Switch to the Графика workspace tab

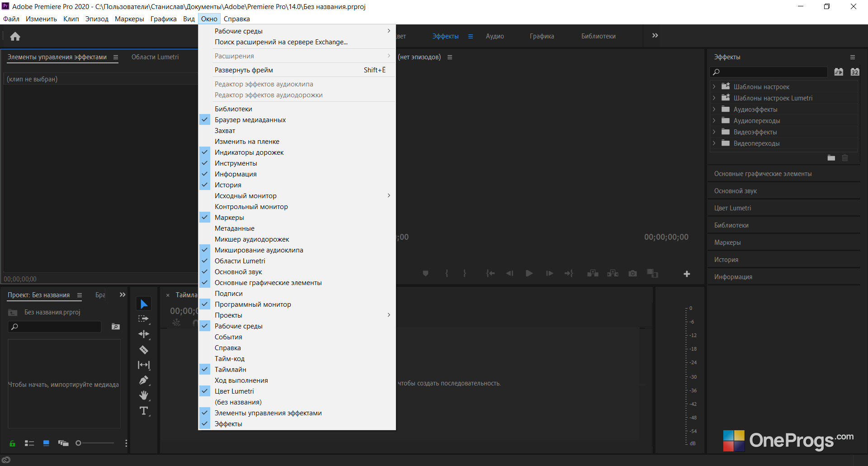pyautogui.click(x=542, y=36)
